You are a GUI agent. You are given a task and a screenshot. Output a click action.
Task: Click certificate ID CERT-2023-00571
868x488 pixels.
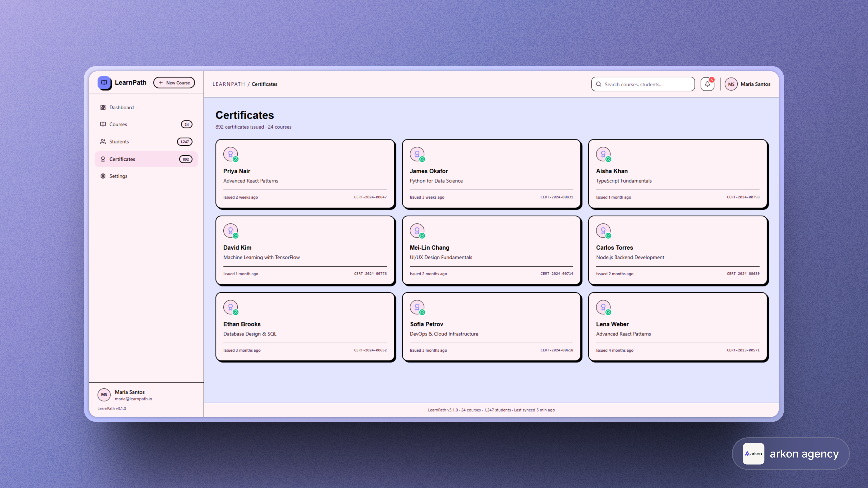[x=743, y=350]
